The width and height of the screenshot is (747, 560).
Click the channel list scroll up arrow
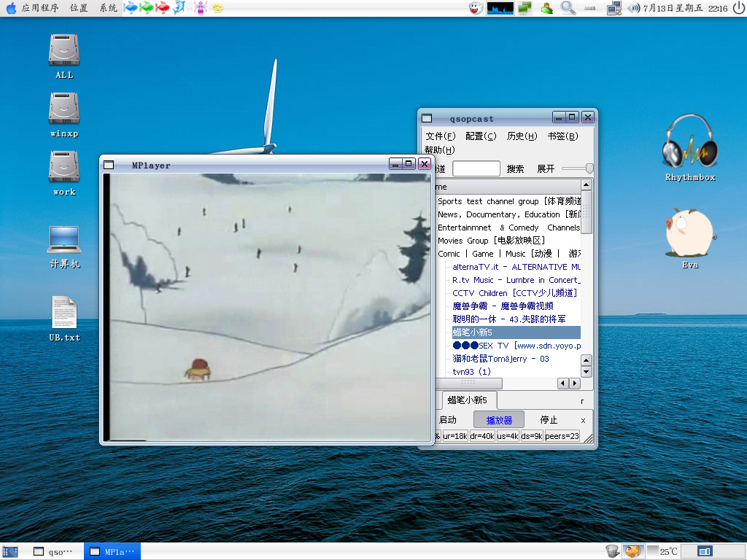point(587,184)
